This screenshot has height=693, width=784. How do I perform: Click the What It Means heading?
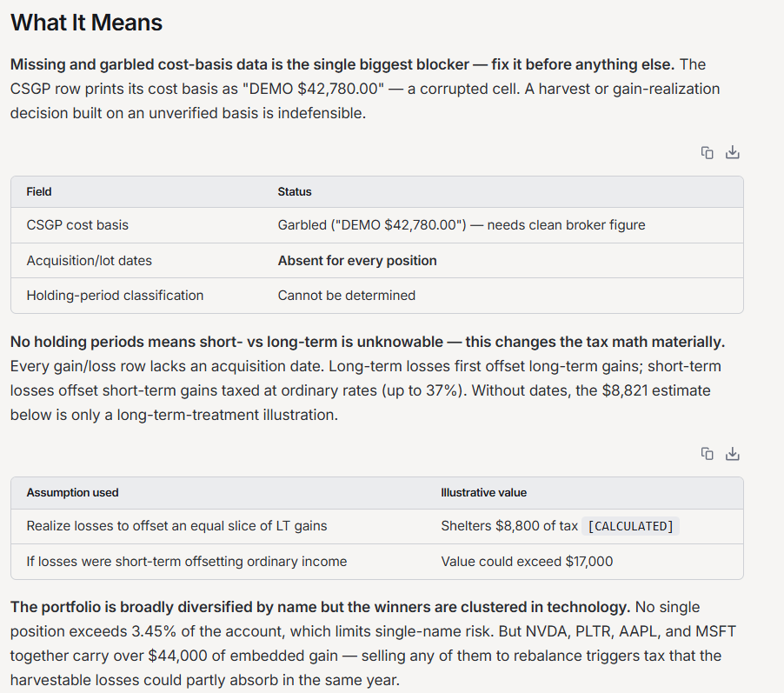point(87,23)
